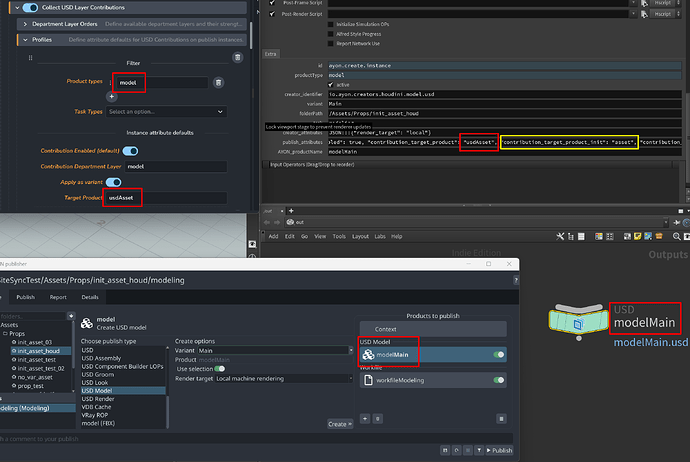The width and height of the screenshot is (690, 462).
Task: Open the find node magnifier
Action: pyautogui.click(x=677, y=237)
